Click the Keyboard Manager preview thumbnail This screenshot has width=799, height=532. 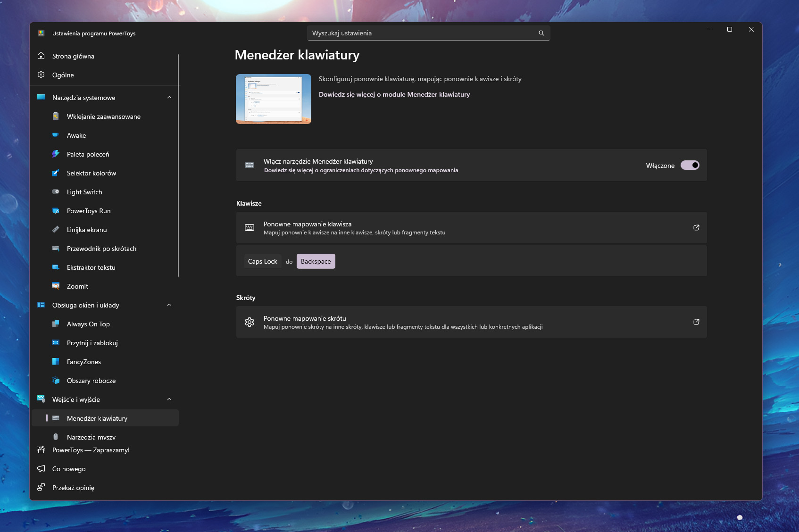(x=274, y=99)
